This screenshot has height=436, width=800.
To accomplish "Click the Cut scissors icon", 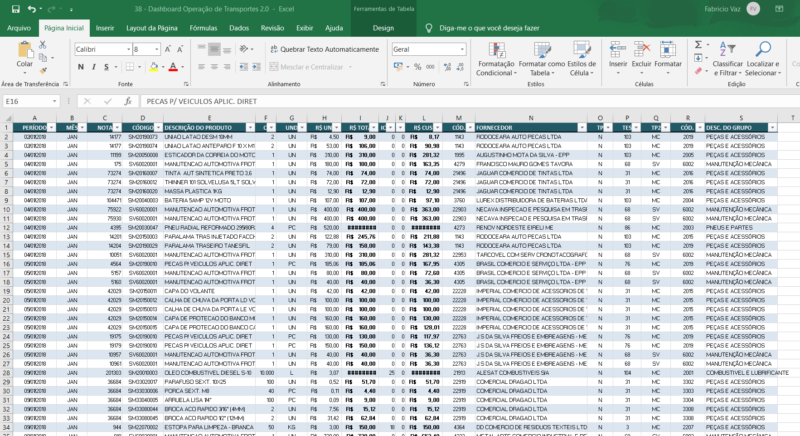I will pos(43,45).
